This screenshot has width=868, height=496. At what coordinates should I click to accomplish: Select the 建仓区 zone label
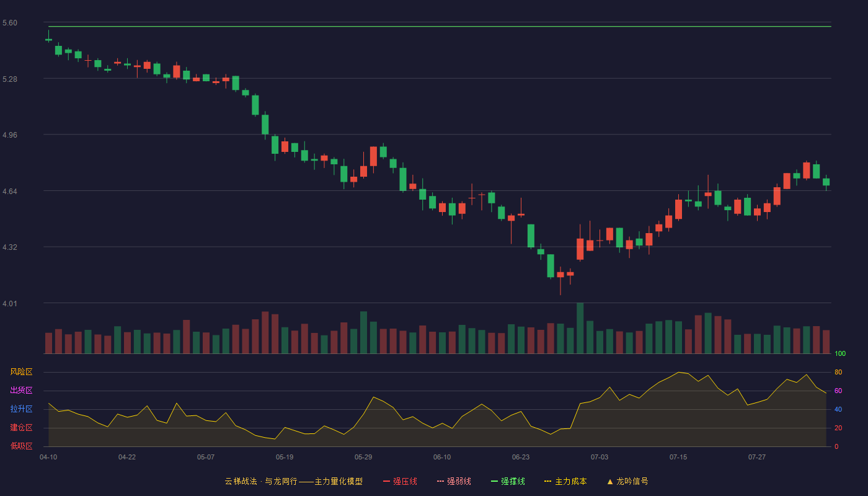click(21, 428)
